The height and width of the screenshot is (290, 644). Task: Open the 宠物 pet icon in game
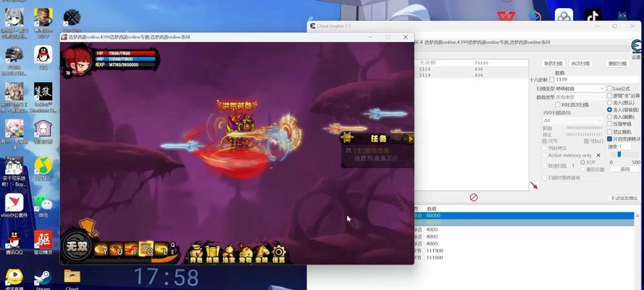[x=245, y=253]
